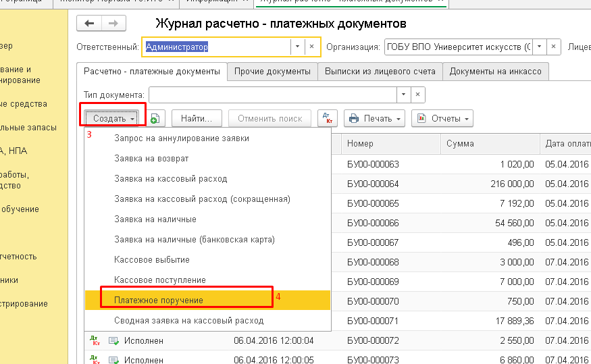Click the Дт/Кт postings icon in toolbar

click(x=328, y=118)
